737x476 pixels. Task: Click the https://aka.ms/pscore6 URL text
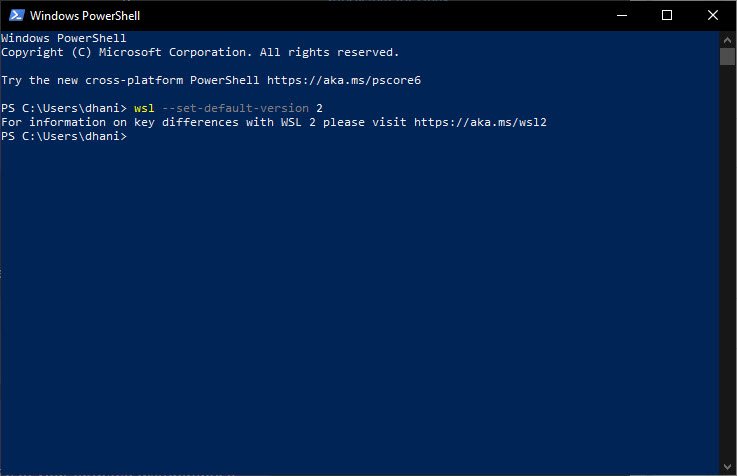click(x=344, y=80)
